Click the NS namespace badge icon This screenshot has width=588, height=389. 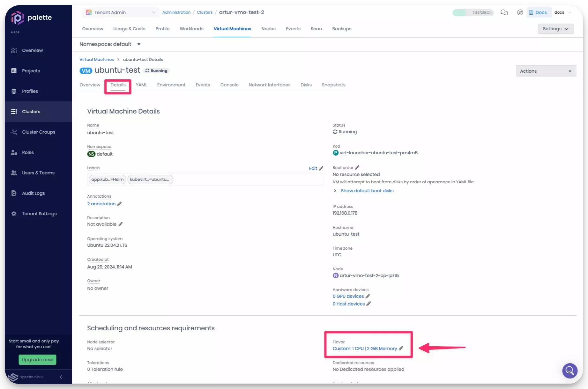click(x=91, y=154)
